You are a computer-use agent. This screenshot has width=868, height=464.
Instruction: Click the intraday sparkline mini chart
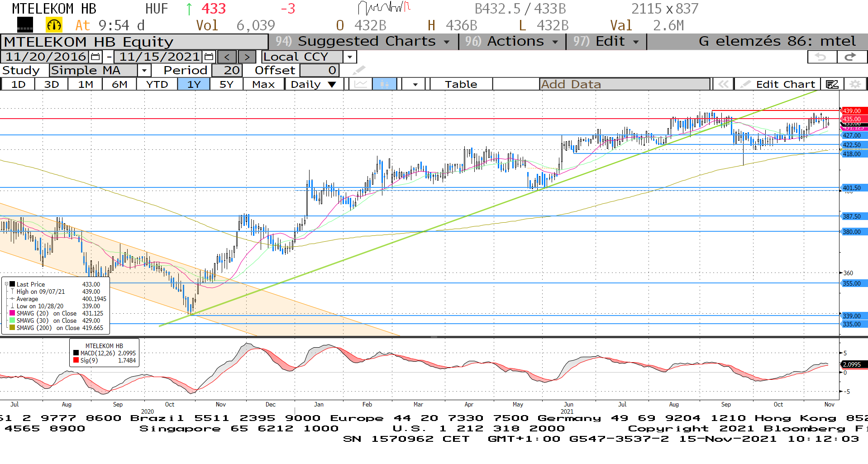tap(384, 8)
